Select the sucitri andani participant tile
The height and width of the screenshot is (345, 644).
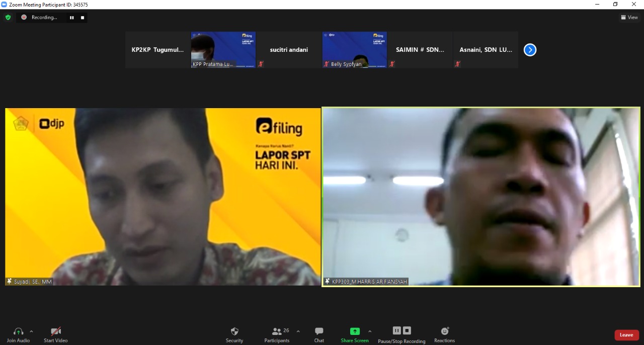(289, 50)
